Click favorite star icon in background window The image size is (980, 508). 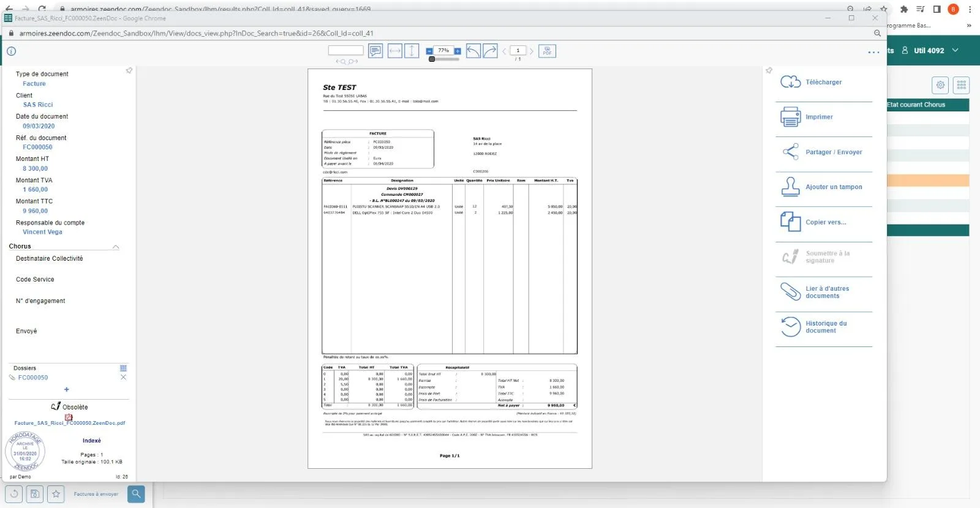pyautogui.click(x=56, y=494)
